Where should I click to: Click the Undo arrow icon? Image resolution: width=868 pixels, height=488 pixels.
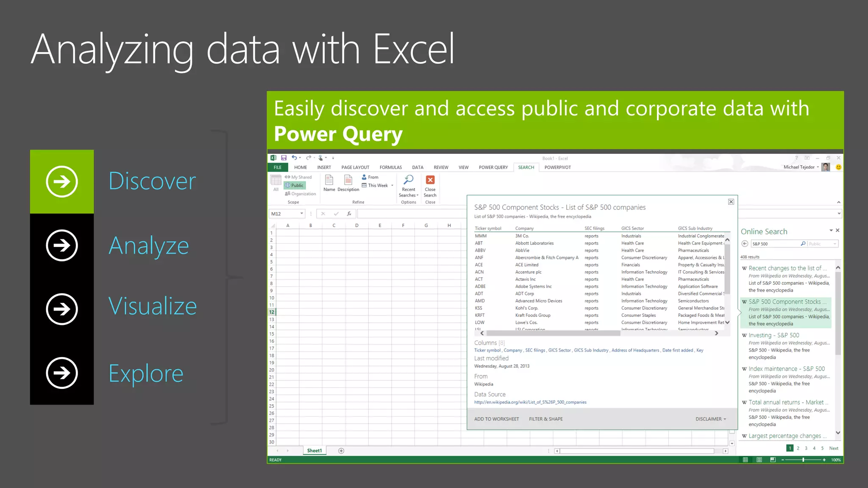coord(294,158)
